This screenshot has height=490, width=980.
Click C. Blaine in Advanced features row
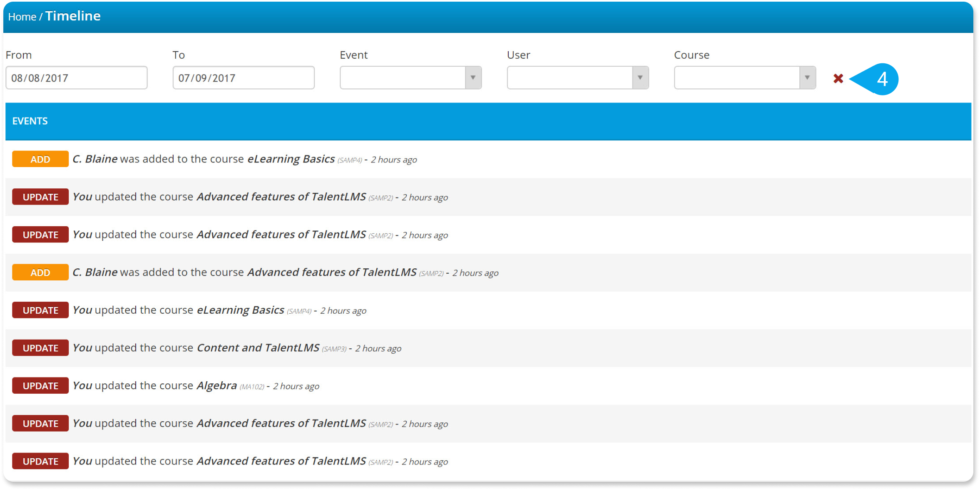[95, 272]
